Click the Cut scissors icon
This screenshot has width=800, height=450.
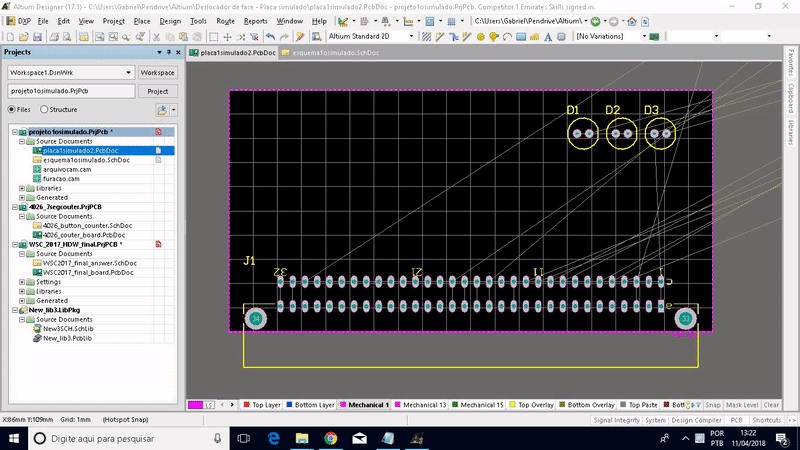click(157, 37)
